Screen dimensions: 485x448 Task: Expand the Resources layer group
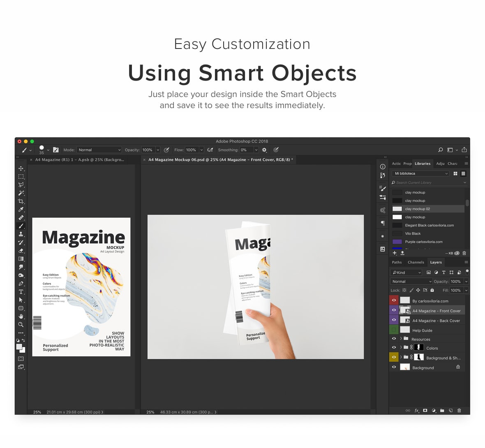tap(401, 339)
